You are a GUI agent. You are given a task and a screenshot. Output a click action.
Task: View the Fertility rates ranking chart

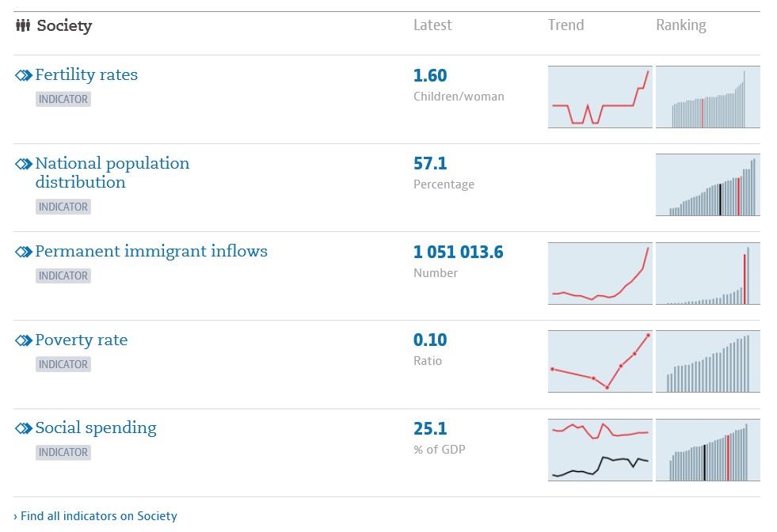[708, 97]
